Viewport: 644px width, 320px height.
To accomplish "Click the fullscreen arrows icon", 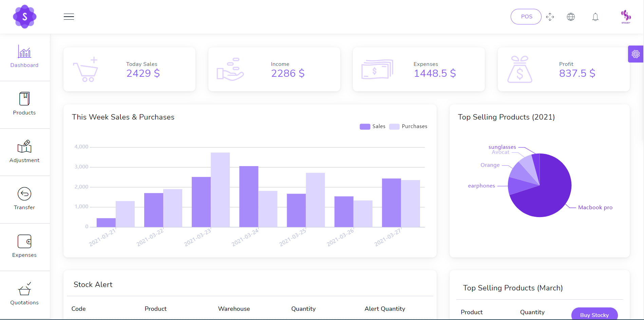I will (550, 17).
